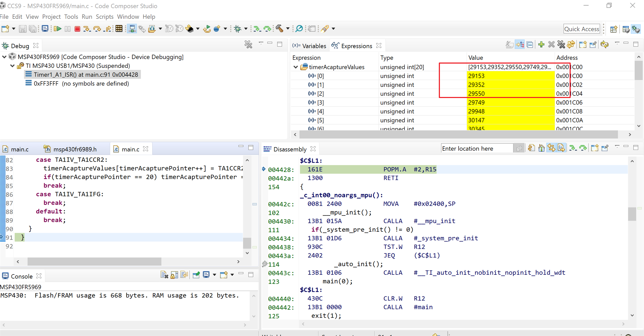644x336 pixels.
Task: Click horizontal scrollbar thumb in main.c editor
Action: click(94, 261)
